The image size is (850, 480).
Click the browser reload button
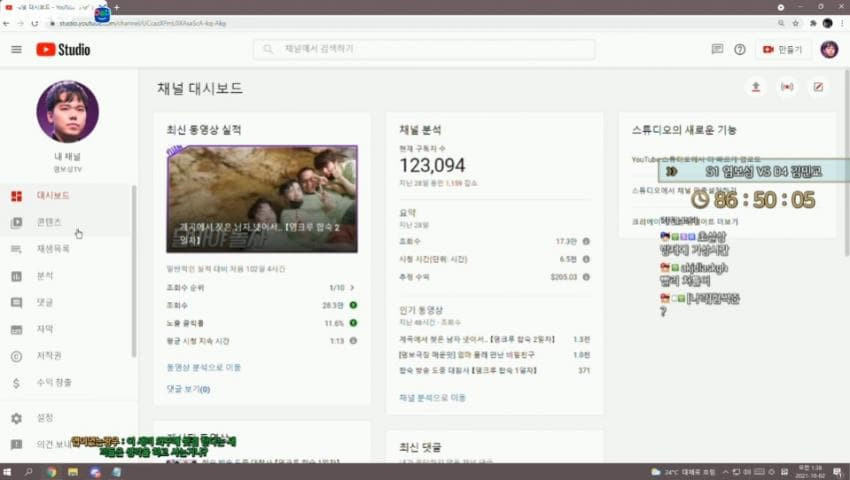tap(35, 23)
